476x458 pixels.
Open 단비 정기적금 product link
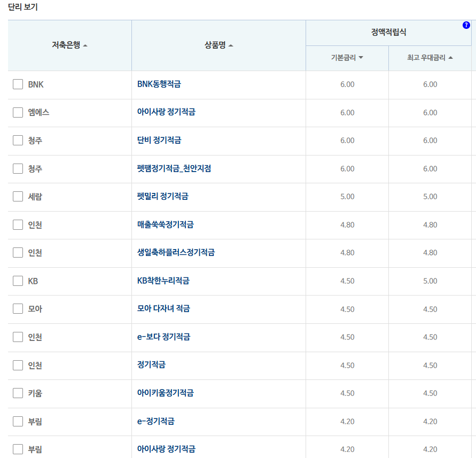click(x=159, y=141)
